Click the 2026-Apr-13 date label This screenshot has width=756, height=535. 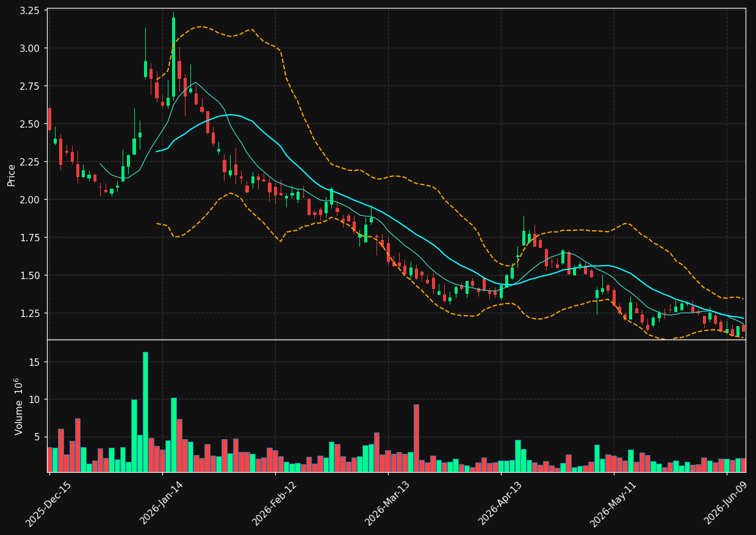[x=499, y=504]
